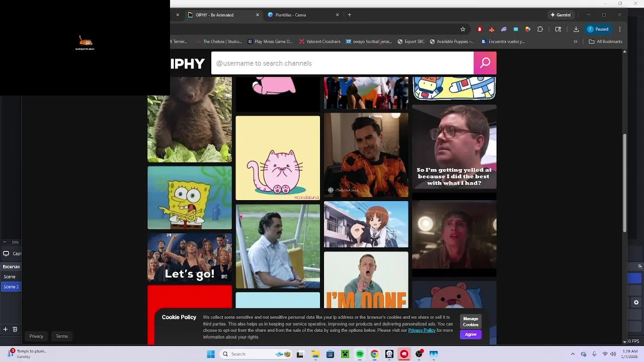
Task: Open the Let's go! crowd GIF
Action: pos(190,257)
